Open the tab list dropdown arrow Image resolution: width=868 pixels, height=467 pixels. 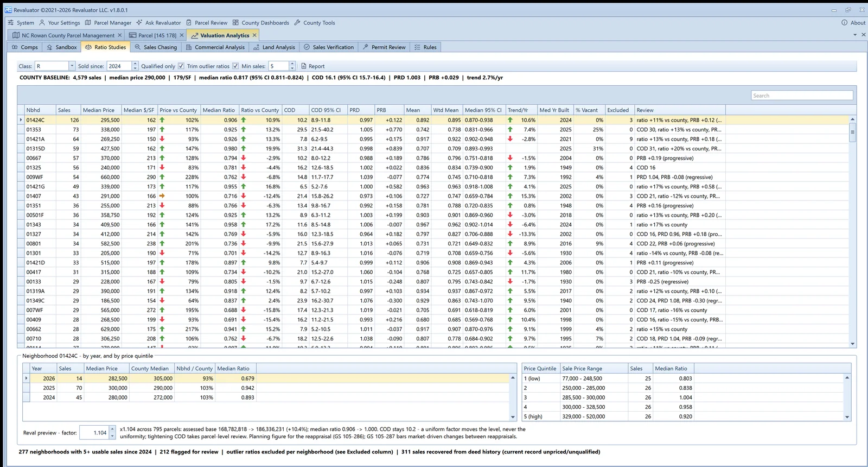click(x=855, y=35)
